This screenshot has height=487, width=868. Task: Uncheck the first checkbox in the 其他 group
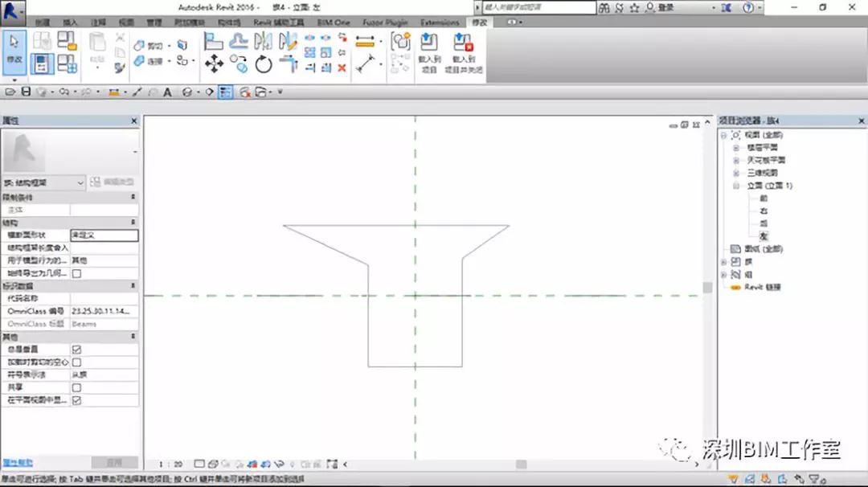pos(76,350)
